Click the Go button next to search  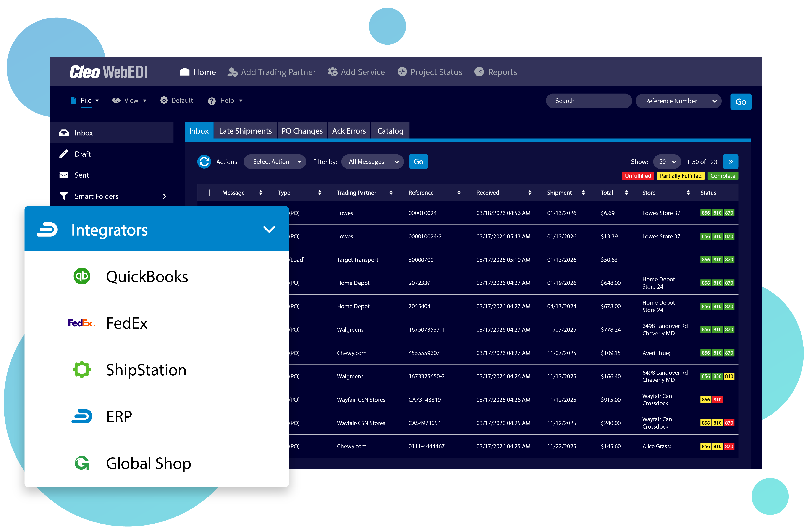click(741, 101)
